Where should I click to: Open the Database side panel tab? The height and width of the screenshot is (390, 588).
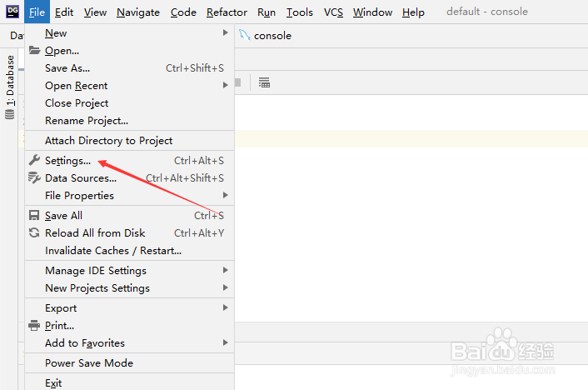click(10, 82)
